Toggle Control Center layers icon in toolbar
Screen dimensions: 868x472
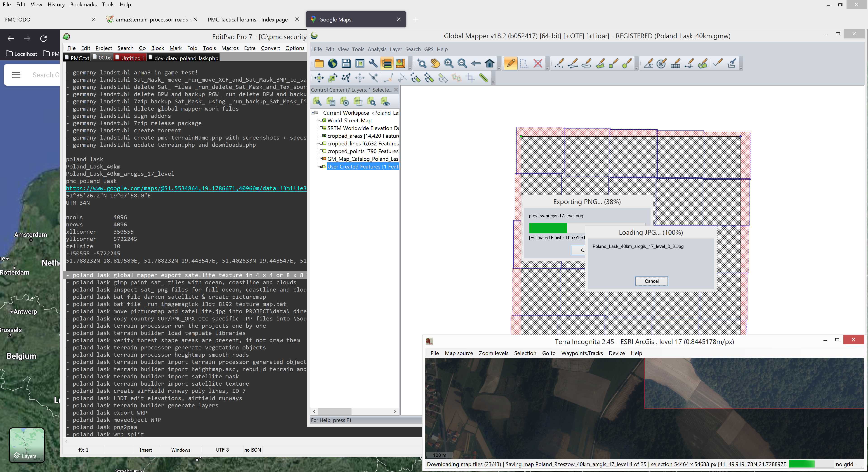click(387, 63)
